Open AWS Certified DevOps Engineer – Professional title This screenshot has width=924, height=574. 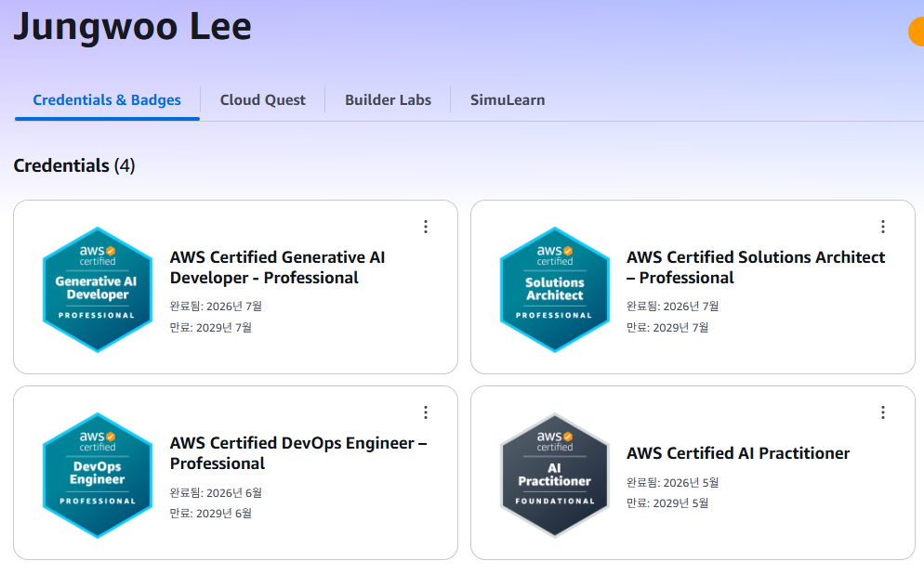click(x=298, y=453)
